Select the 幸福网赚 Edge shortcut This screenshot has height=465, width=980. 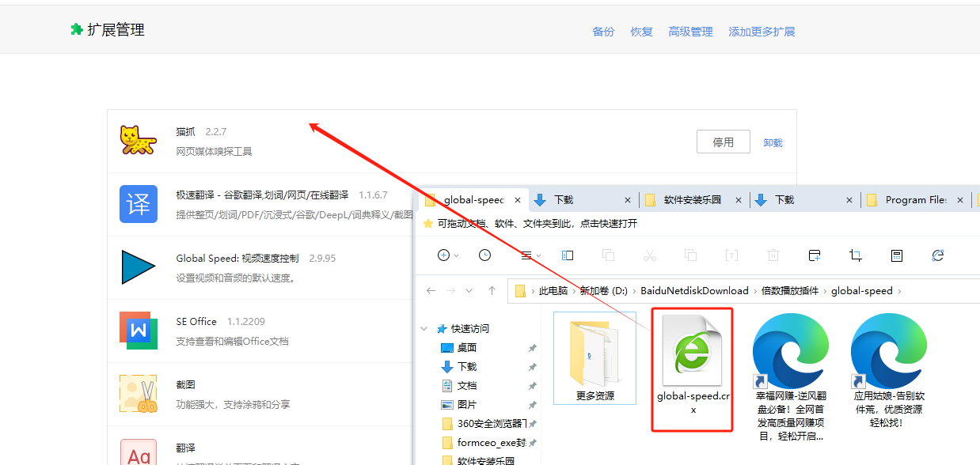click(790, 376)
